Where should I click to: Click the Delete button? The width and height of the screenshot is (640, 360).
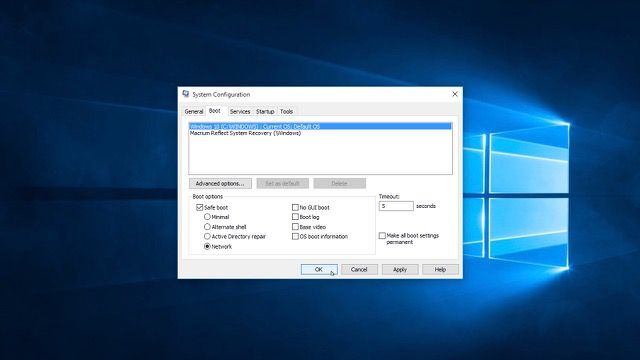click(x=340, y=184)
